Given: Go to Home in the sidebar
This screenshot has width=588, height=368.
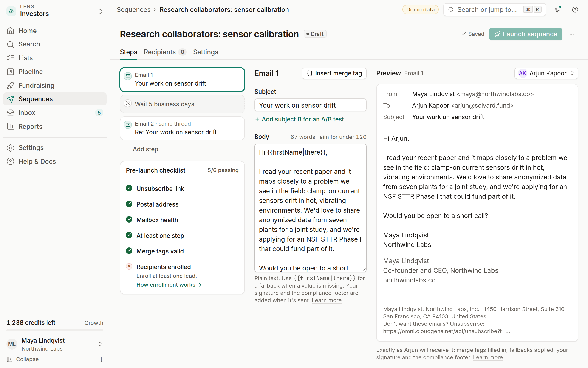Looking at the screenshot, I should [55, 31].
